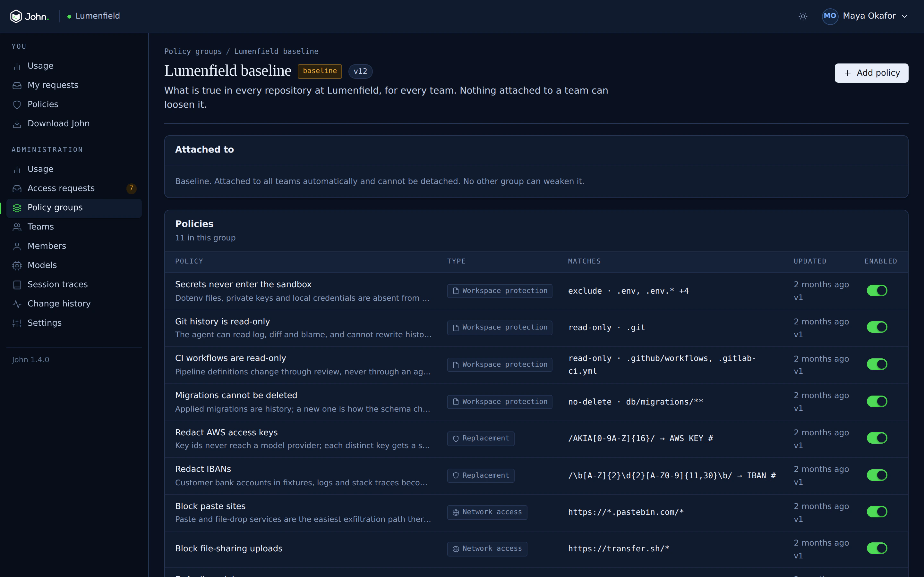Click the Change history pulse icon
The width and height of the screenshot is (924, 577).
click(x=17, y=304)
